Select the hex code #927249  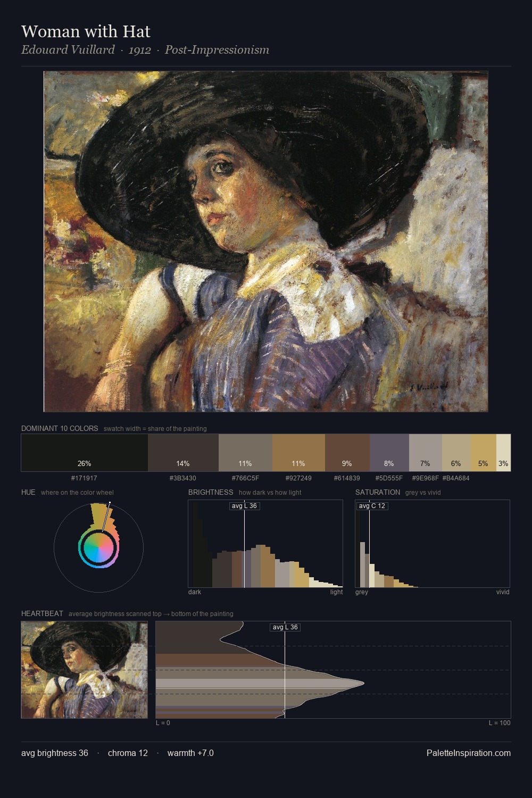pos(298,478)
